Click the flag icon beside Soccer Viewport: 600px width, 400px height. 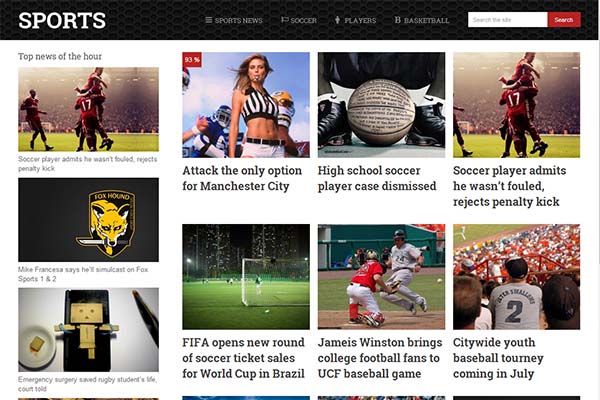click(x=284, y=20)
